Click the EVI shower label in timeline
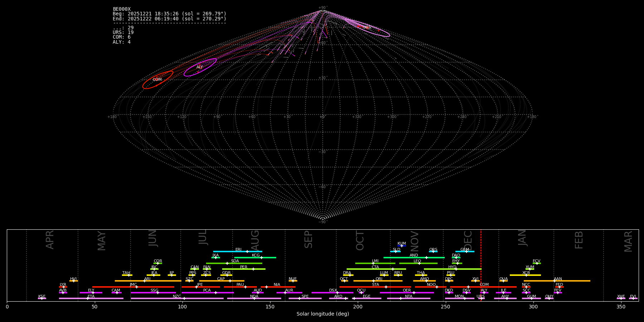This screenshot has width=644, height=322. tap(633, 297)
